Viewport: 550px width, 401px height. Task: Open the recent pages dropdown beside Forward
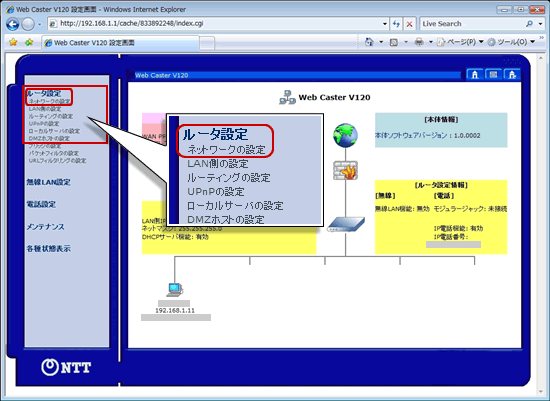point(40,24)
